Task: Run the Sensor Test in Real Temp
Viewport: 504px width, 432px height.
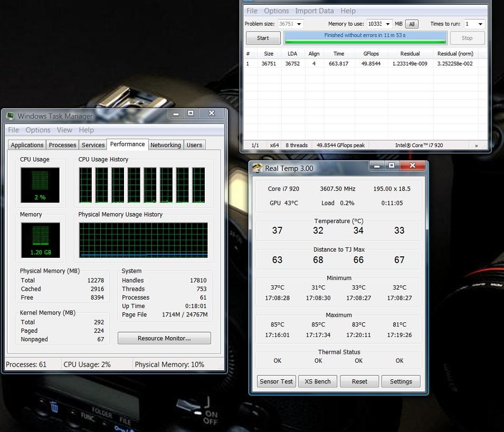Action: pyautogui.click(x=276, y=381)
